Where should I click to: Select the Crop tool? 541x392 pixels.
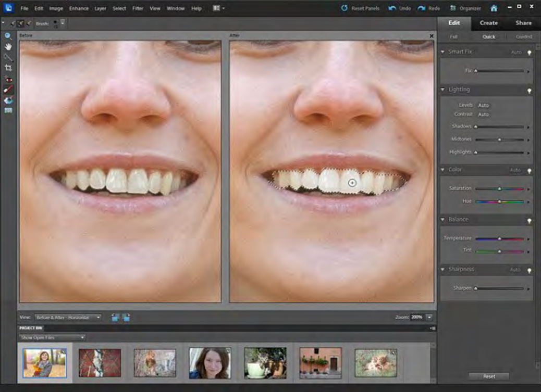pos(8,68)
